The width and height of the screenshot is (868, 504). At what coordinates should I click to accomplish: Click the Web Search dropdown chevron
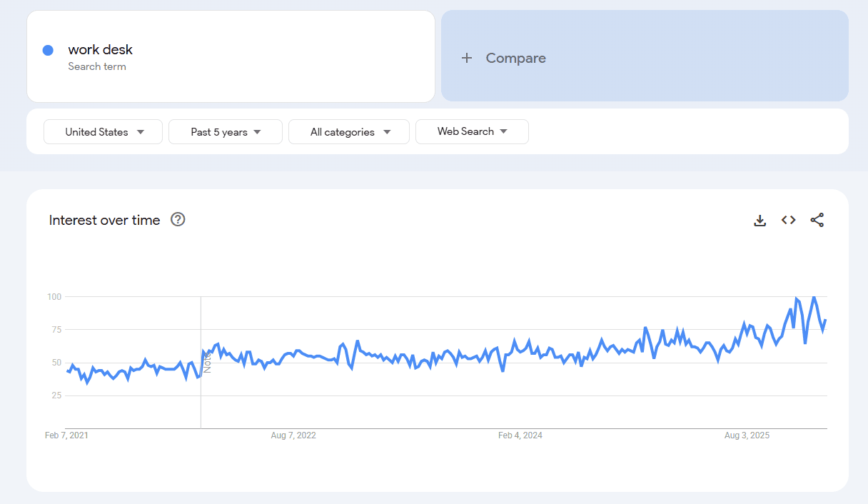(x=505, y=131)
